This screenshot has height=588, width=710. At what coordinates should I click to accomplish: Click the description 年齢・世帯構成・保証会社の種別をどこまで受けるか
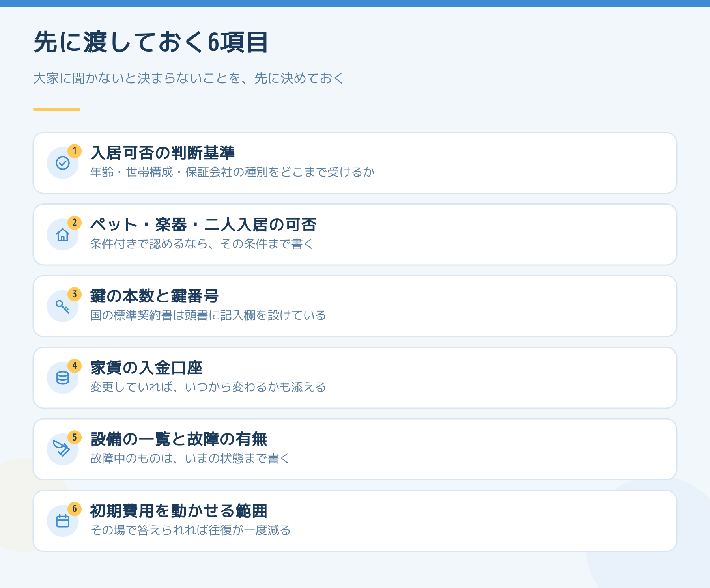click(232, 172)
